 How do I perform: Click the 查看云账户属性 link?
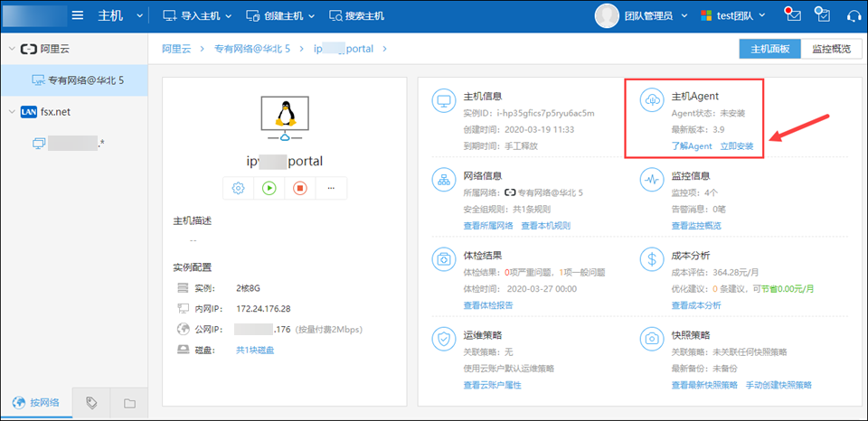[x=492, y=385]
